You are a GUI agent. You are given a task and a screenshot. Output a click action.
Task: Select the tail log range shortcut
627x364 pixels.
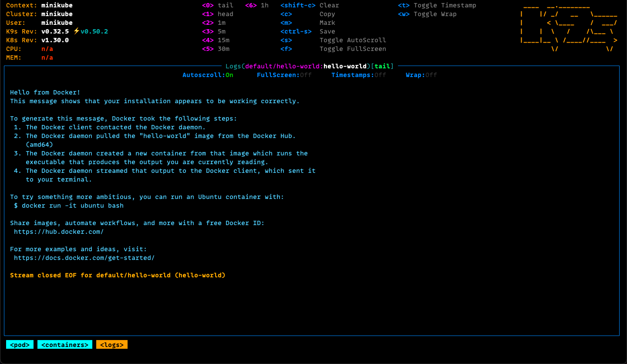pos(218,5)
